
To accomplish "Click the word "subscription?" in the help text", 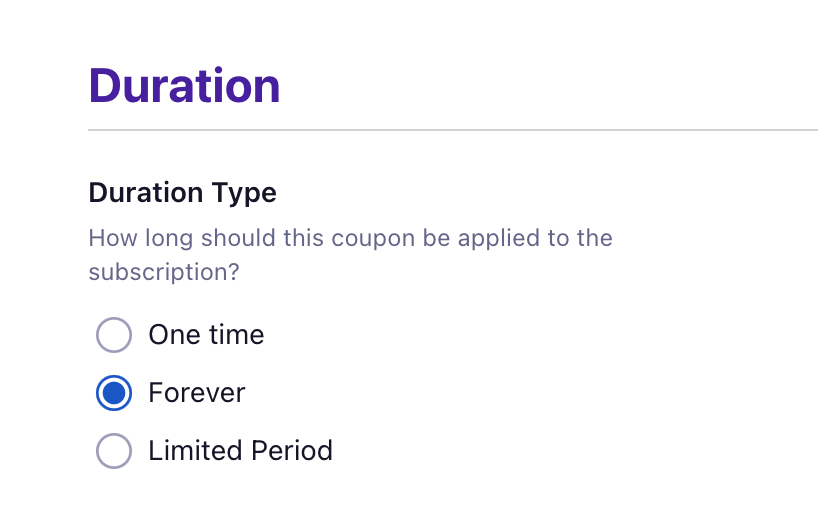I will coord(164,272).
